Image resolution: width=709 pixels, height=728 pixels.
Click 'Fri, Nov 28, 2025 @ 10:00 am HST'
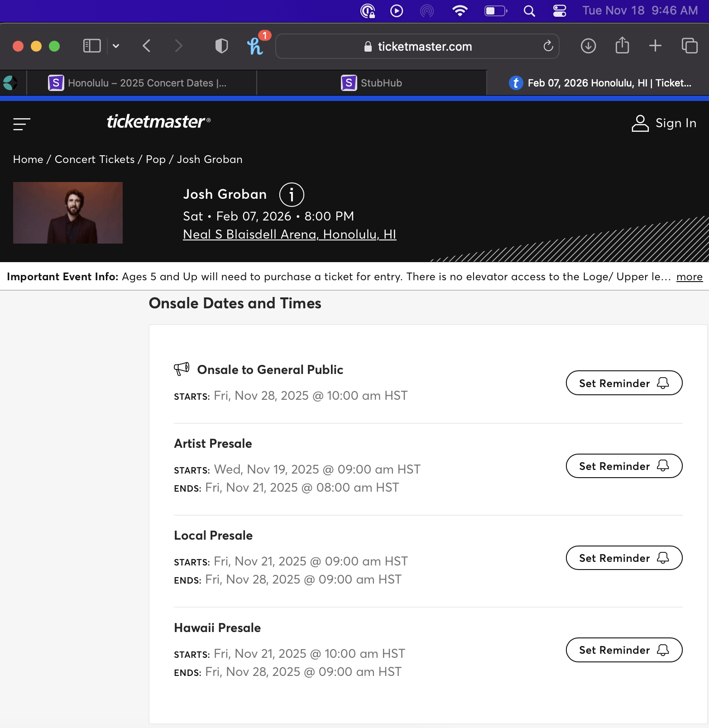pos(311,396)
